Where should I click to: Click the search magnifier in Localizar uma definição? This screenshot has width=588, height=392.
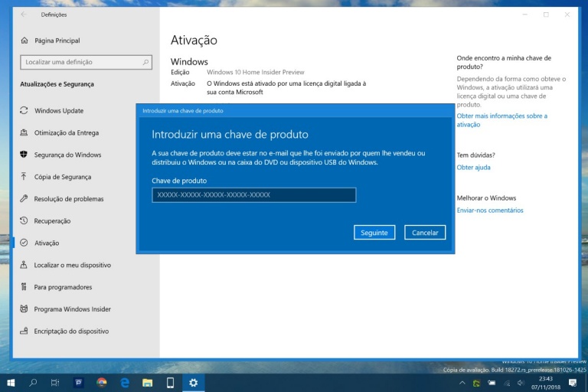coord(145,62)
